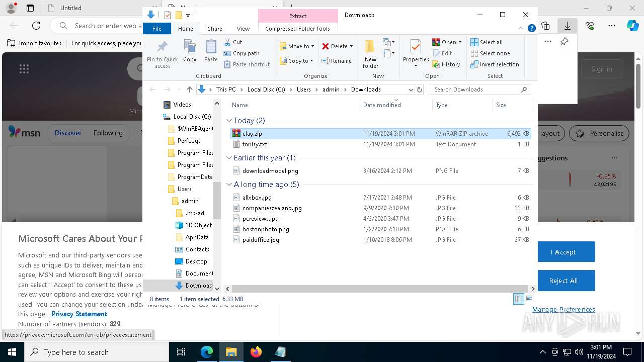Viewport: 644px width, 362px height.
Task: Switch to details view layout icon
Action: pyautogui.click(x=519, y=299)
